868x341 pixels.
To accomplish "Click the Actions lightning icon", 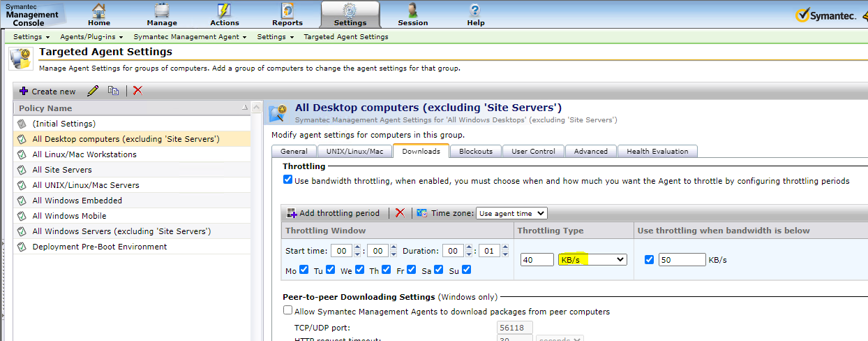I will tap(224, 10).
